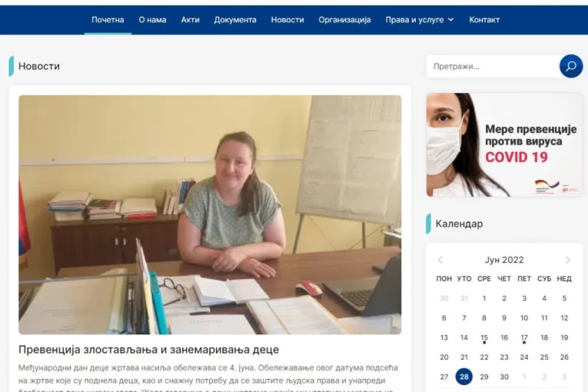Click the Јун 2022 calendar header
Screen dimensions: 588x392
[503, 260]
